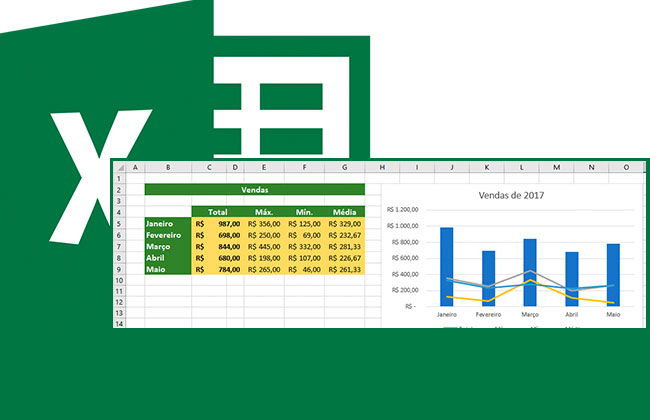Image resolution: width=650 pixels, height=420 pixels.
Task: Click the min value 69,00
Action: click(311, 235)
